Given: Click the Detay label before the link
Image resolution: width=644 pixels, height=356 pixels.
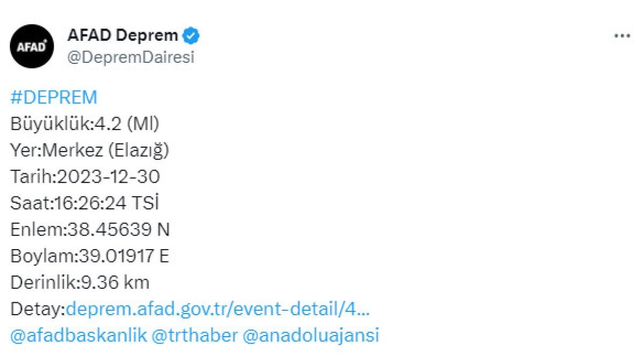Looking at the screenshot, I should point(36,309).
